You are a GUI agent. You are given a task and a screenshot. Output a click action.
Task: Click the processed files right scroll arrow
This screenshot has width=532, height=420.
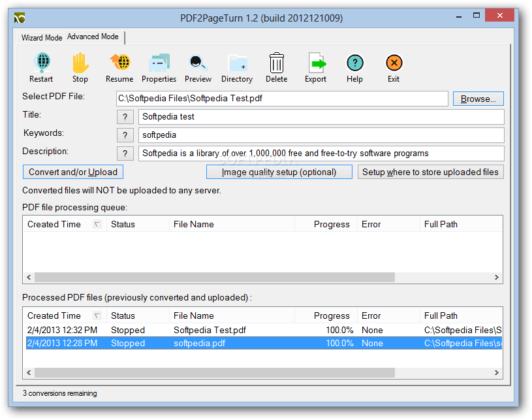point(497,373)
